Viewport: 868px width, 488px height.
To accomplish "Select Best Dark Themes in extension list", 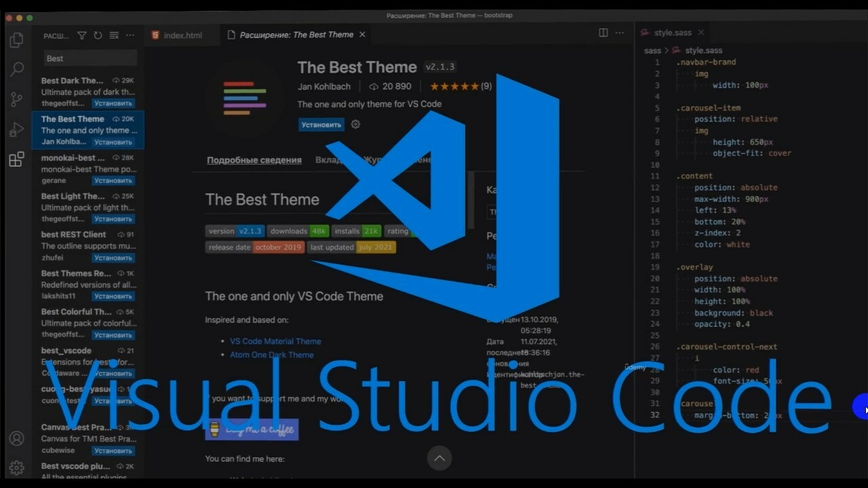I will pyautogui.click(x=88, y=91).
